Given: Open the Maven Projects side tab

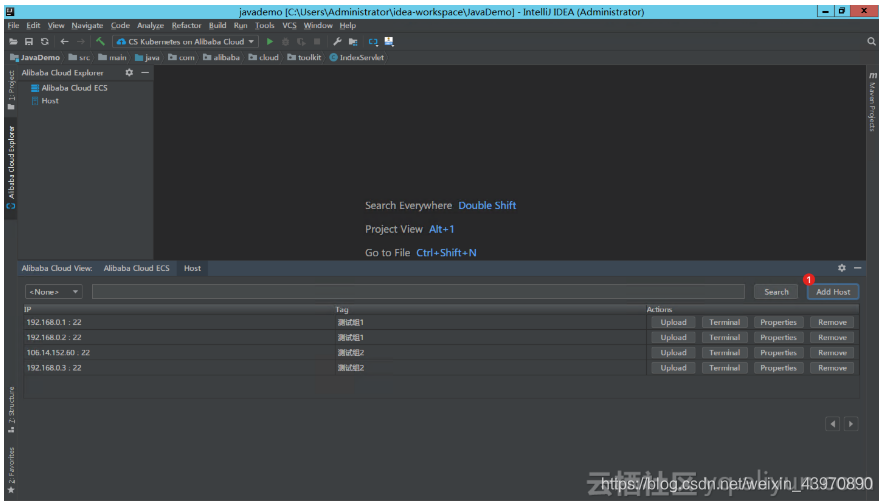Looking at the screenshot, I should [872, 102].
